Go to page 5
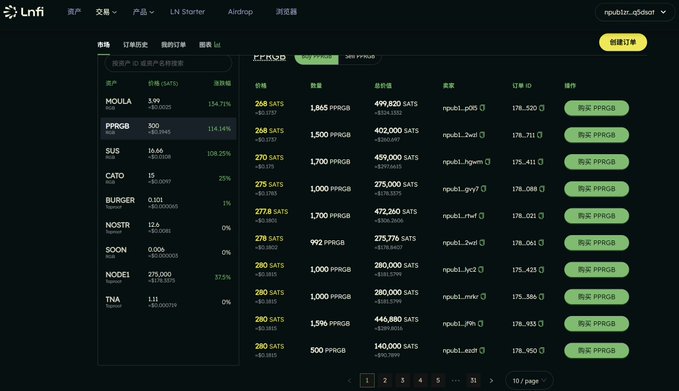This screenshot has height=391, width=679. [x=438, y=381]
